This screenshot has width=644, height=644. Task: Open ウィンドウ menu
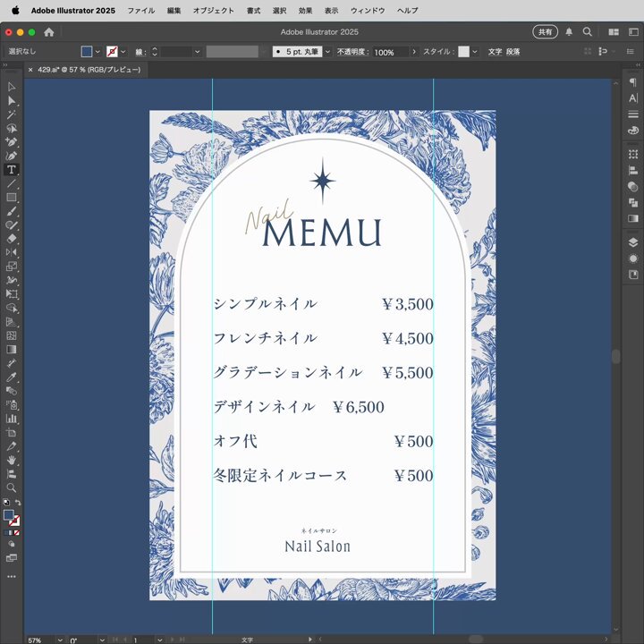click(x=368, y=11)
